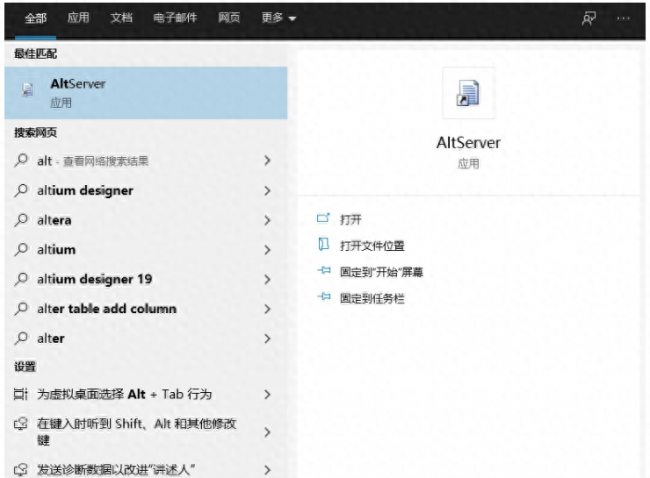This screenshot has height=478, width=650.
Task: Choose 打开文件位置 action
Action: click(x=372, y=246)
